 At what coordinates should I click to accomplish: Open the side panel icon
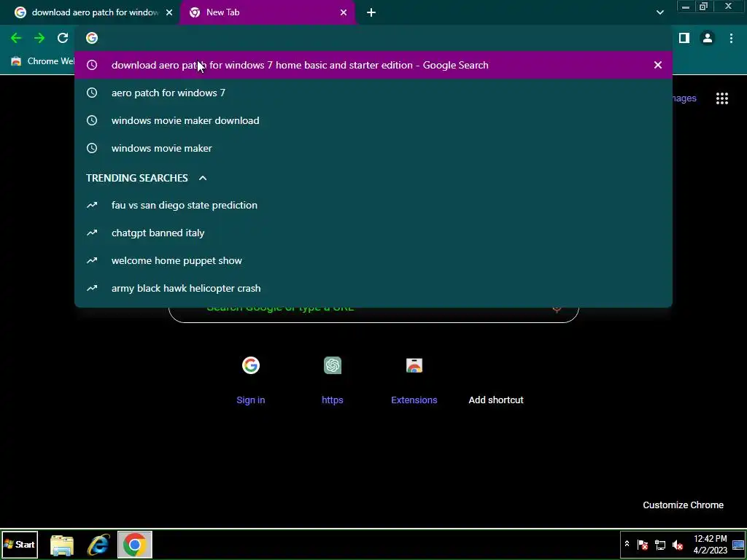tap(684, 38)
